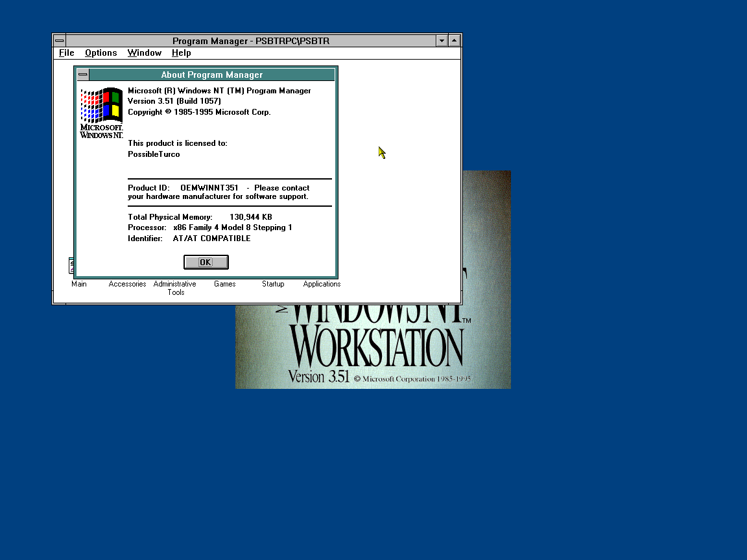
Task: Click the MICROSOFT WINDOWS NT wordmark under the logo
Action: pos(101,131)
